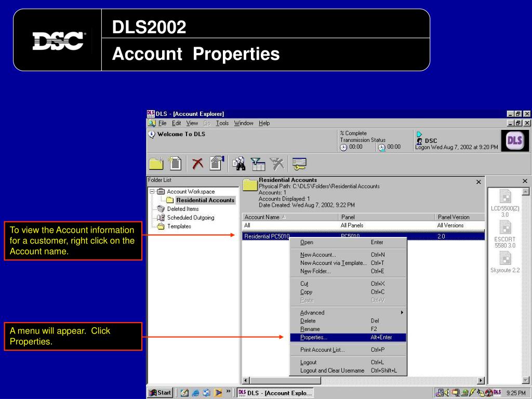Select New Account... in the context menu
Screen dimensions: 532x399
(349, 255)
